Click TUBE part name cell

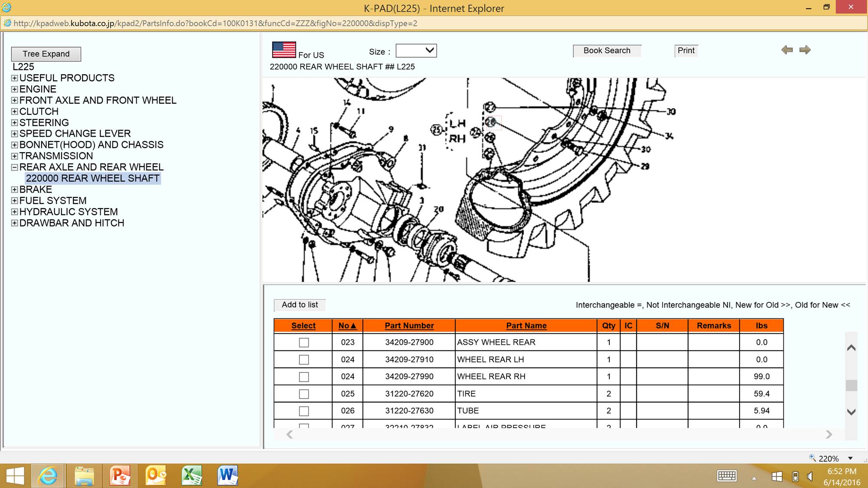[526, 411]
